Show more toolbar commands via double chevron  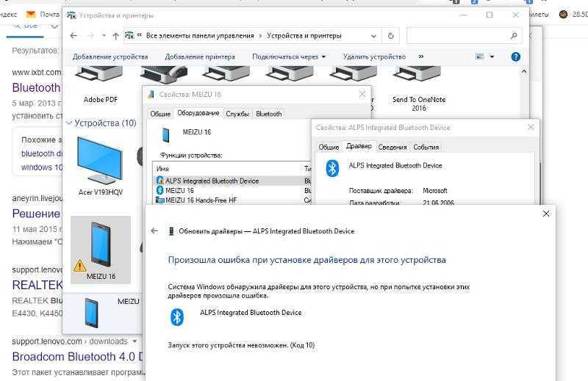click(420, 57)
